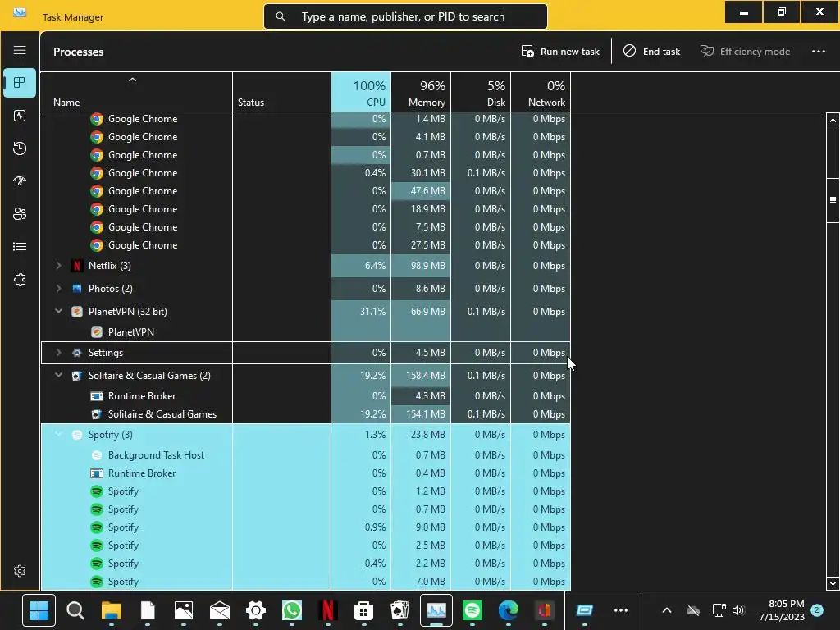Click the PlanetVPN (32 bit) process icon

[77, 312]
